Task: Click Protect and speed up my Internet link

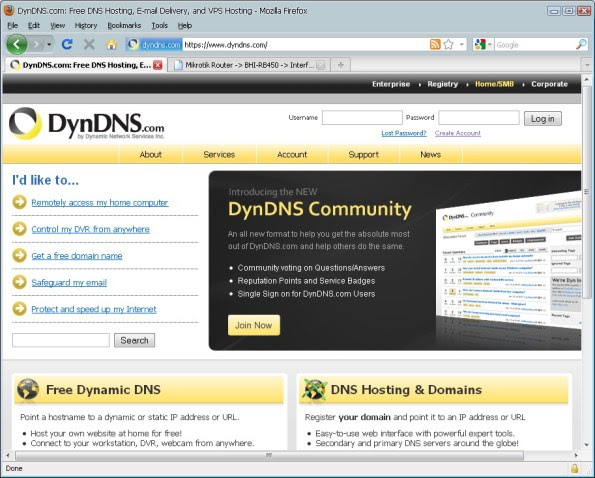Action: click(94, 309)
